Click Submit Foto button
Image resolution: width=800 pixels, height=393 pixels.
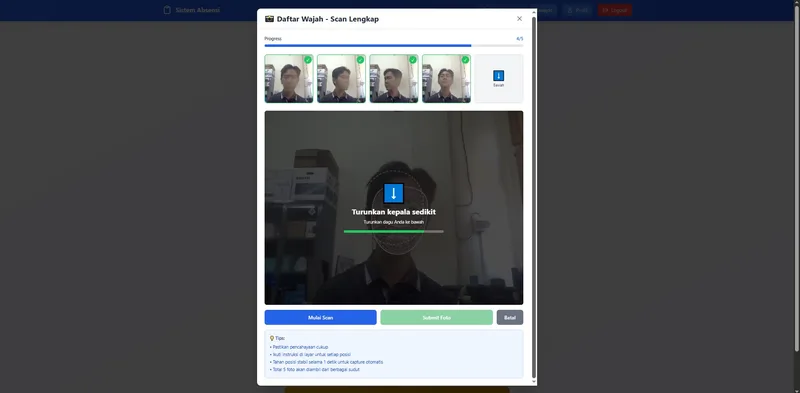pos(437,317)
